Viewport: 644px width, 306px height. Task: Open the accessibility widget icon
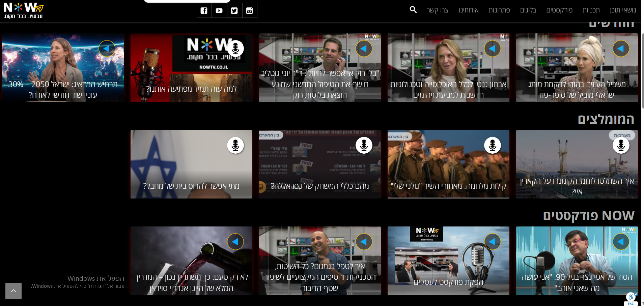coord(631,297)
